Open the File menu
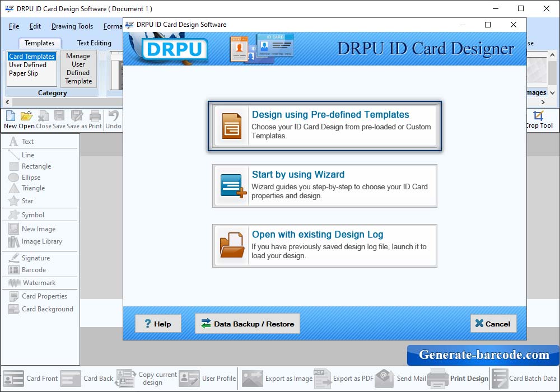 point(14,26)
